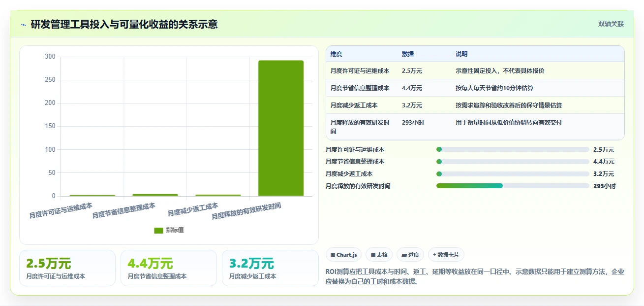
Task: Select table cell 月度许可证与运维成本
Action: (360, 70)
